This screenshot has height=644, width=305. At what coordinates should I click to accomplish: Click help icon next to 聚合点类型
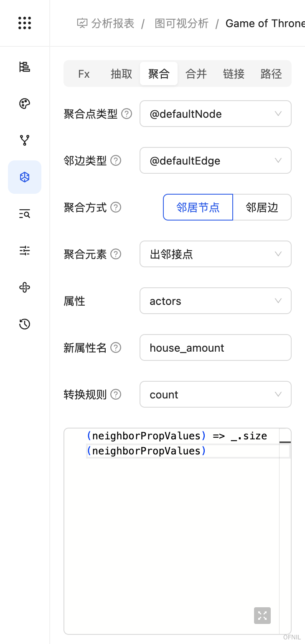pos(127,114)
